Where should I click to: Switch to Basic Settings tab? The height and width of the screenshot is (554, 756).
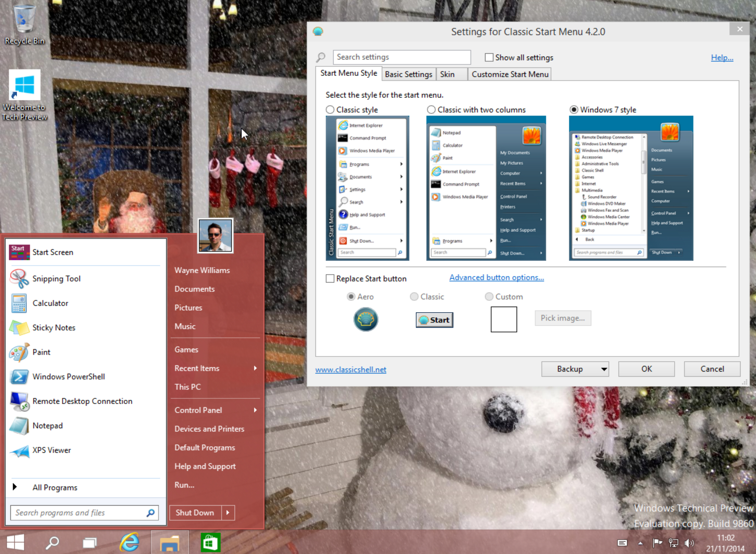pos(409,74)
